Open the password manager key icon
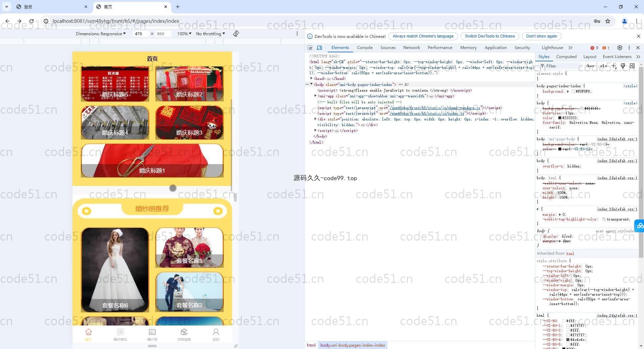This screenshot has height=349, width=644. click(x=597, y=21)
